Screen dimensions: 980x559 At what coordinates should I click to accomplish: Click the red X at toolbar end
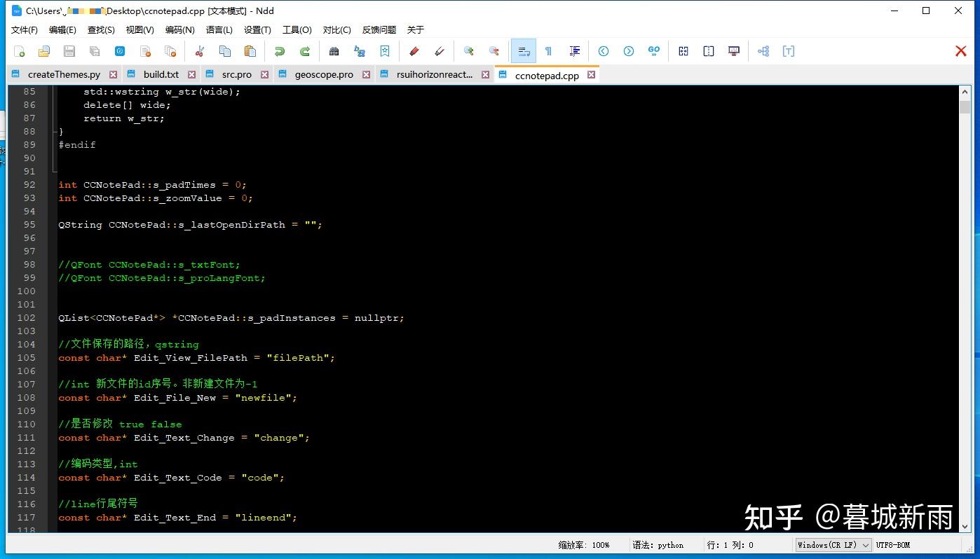(x=961, y=51)
